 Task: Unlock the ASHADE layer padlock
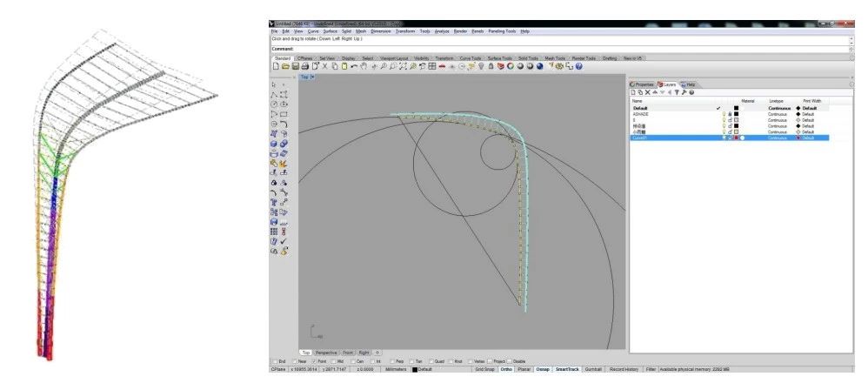pos(731,114)
